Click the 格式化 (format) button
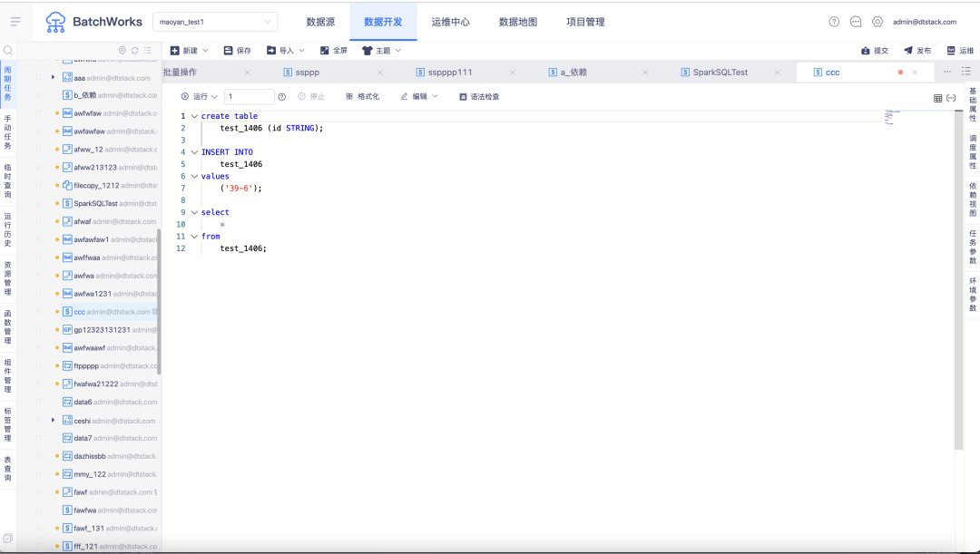 362,96
